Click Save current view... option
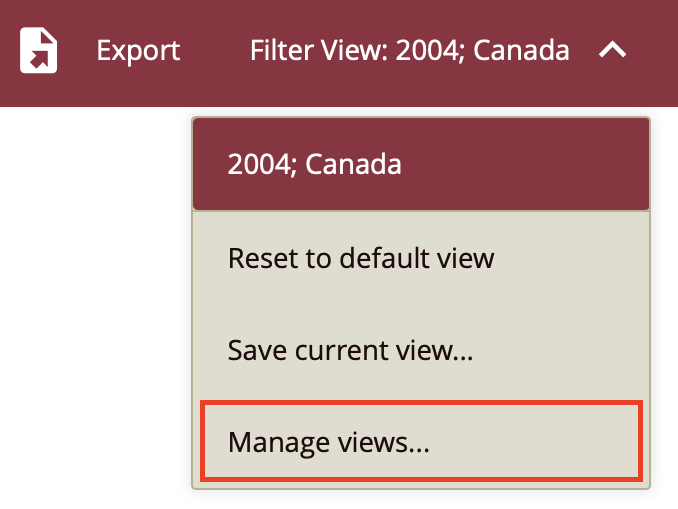This screenshot has width=678, height=509. coord(350,351)
